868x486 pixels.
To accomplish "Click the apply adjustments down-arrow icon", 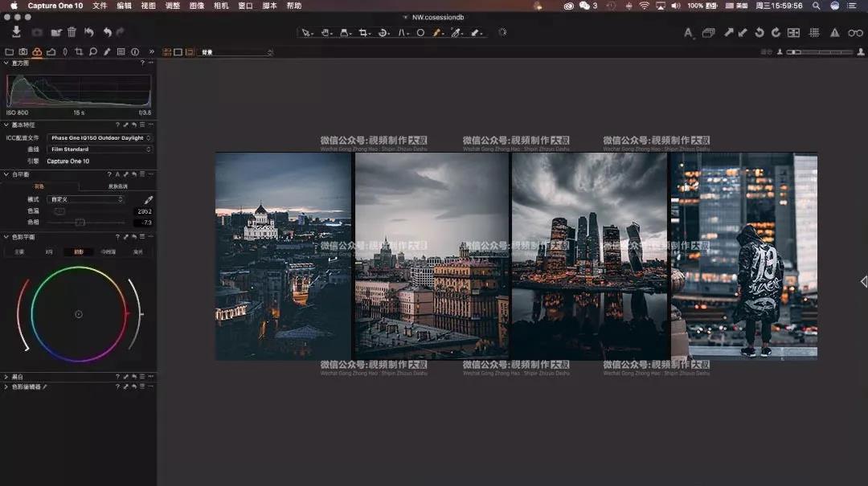I will (x=743, y=33).
